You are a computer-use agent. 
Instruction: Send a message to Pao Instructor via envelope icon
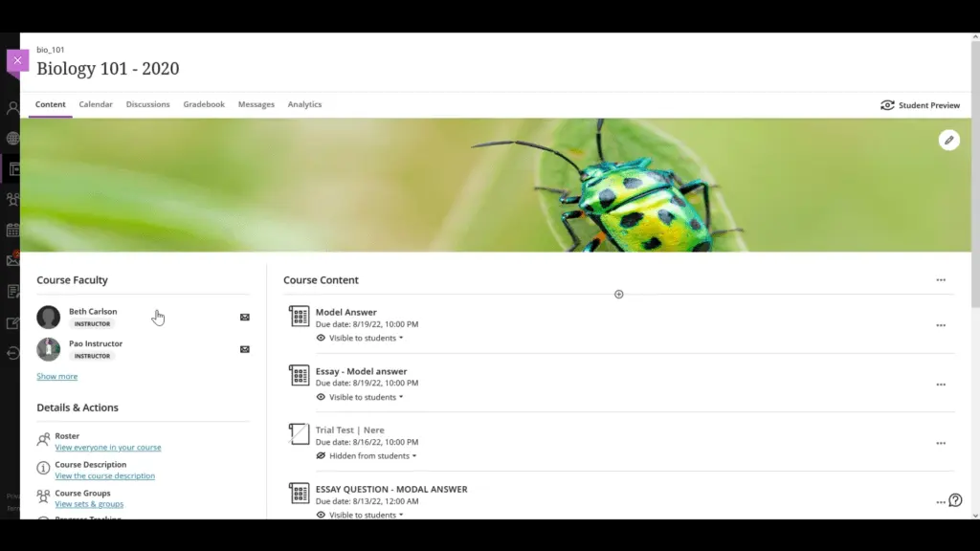point(245,349)
